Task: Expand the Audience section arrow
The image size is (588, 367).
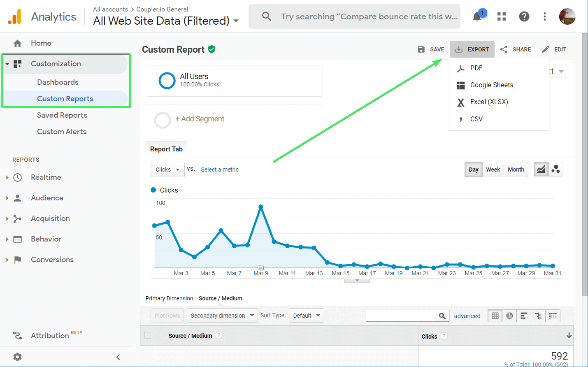Action: pyautogui.click(x=7, y=198)
